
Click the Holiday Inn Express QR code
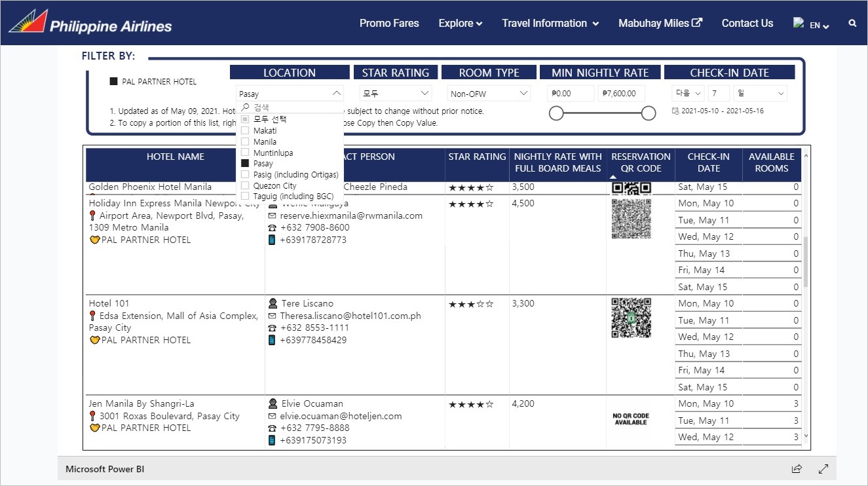631,219
